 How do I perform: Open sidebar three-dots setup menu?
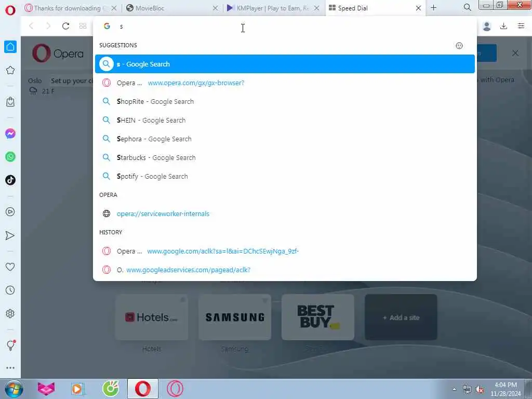click(x=10, y=368)
